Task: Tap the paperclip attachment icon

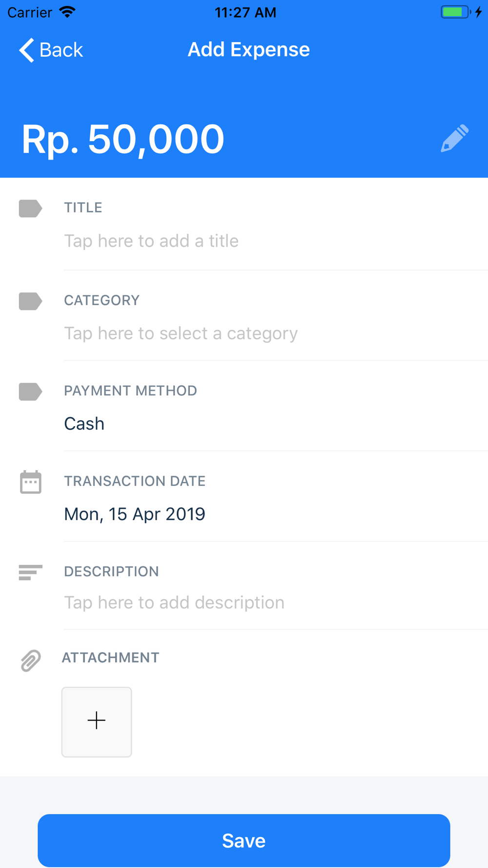Action: point(30,661)
